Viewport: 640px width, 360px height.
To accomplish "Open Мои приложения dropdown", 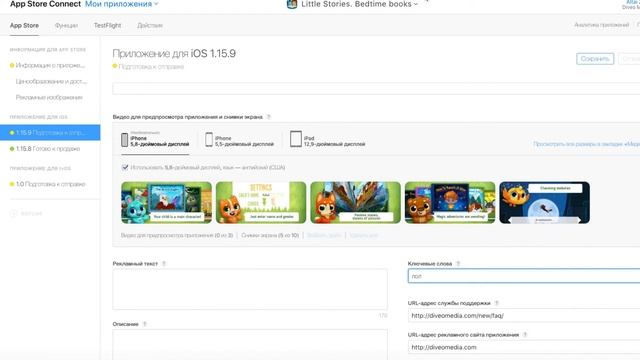I will (122, 4).
